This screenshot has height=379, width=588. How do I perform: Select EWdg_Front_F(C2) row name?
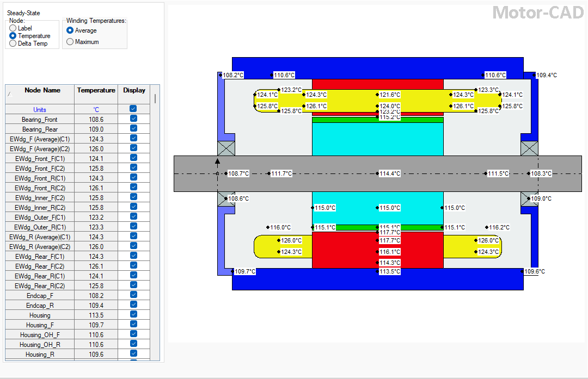39,169
